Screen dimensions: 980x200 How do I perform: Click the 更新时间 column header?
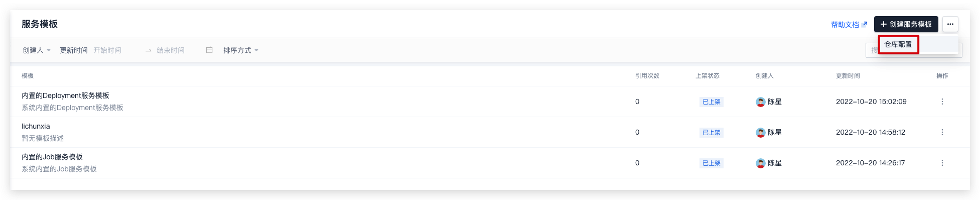[x=848, y=75]
